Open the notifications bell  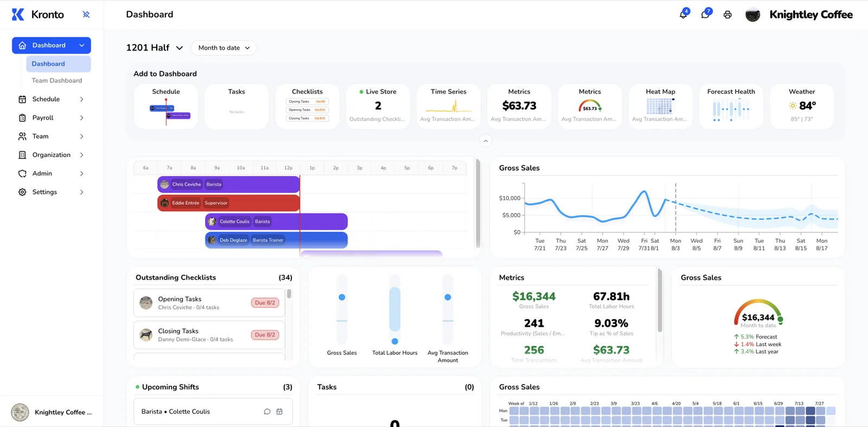pyautogui.click(x=684, y=14)
